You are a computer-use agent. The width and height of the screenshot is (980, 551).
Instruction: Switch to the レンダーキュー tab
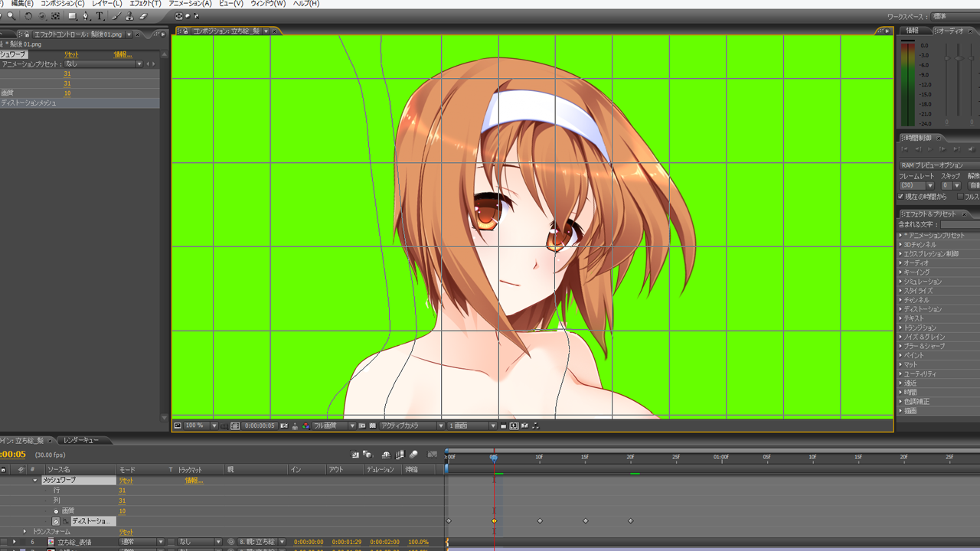pos(80,440)
